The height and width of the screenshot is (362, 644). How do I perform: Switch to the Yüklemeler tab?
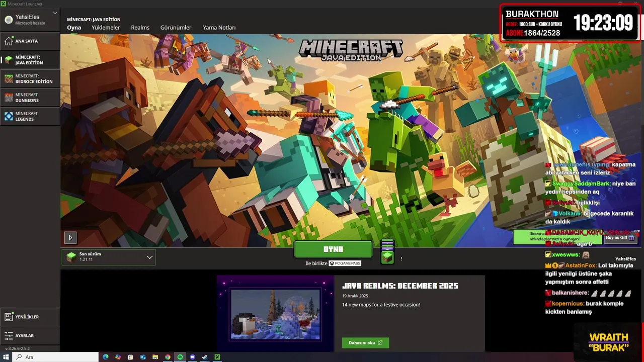pos(106,28)
